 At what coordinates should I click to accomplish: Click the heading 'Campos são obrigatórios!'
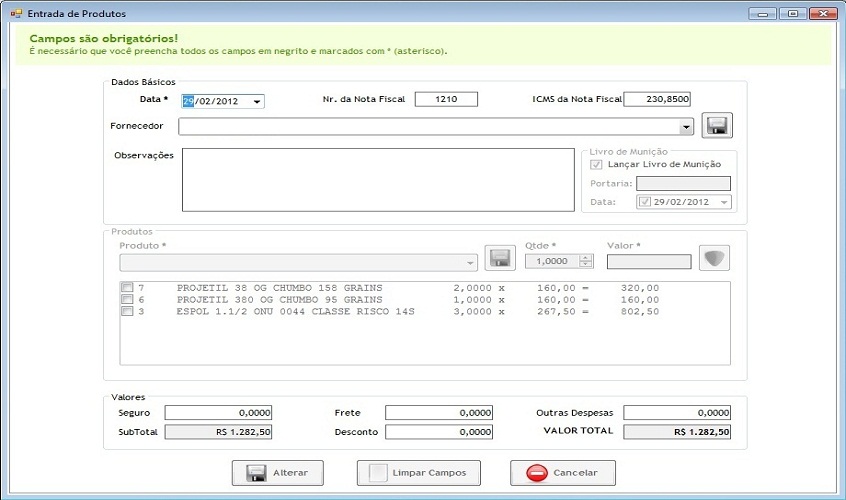coord(104,38)
